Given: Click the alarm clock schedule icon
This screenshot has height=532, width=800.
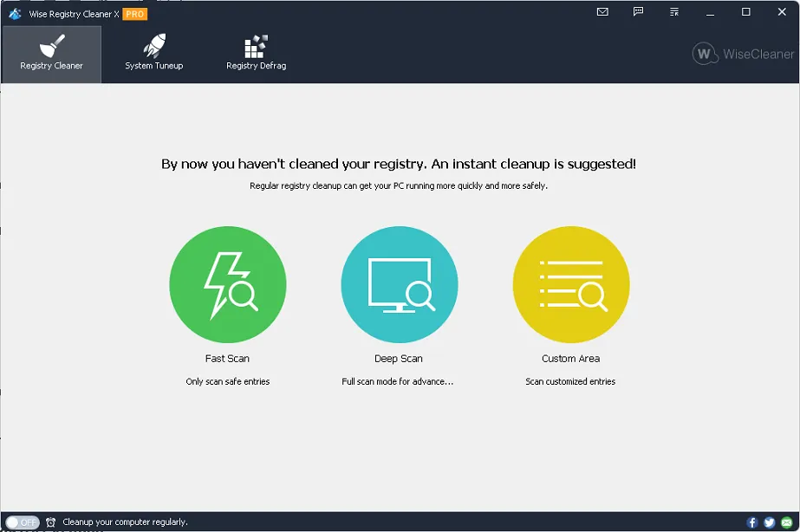Looking at the screenshot, I should 51,522.
